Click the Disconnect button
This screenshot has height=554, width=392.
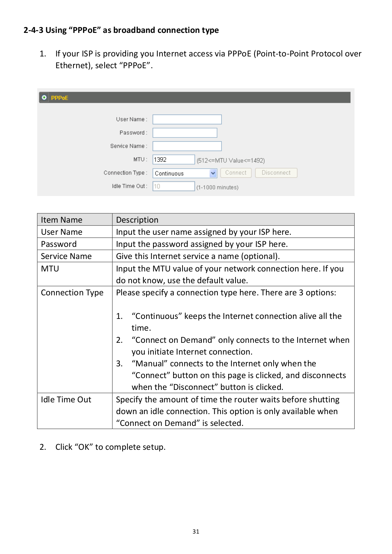click(x=276, y=173)
